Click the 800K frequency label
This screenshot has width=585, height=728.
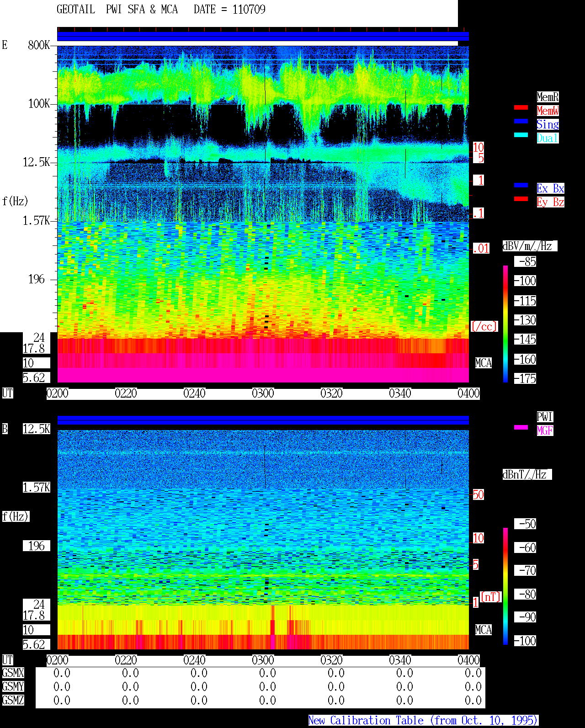click(x=39, y=45)
